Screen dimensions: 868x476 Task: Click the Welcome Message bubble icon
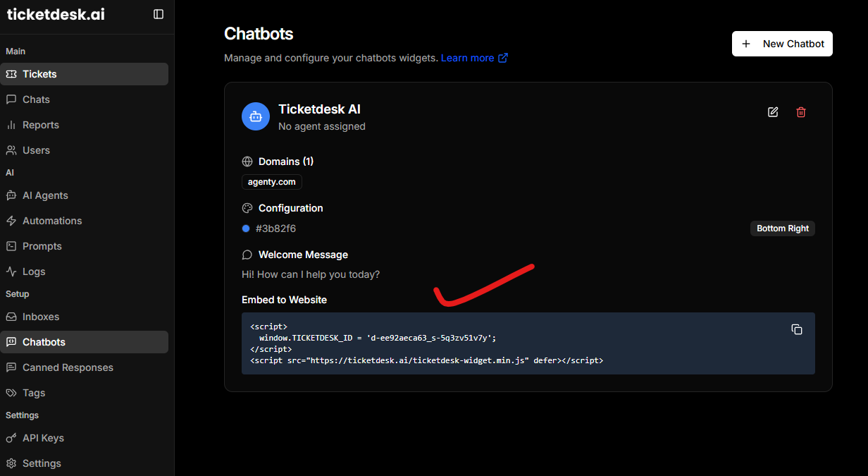(x=247, y=255)
